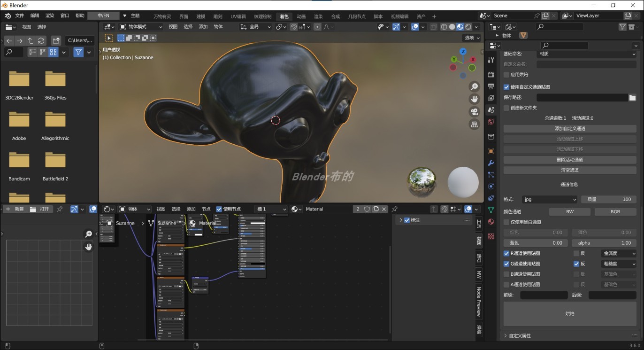Open the Material properties sphere icon

pos(491,222)
